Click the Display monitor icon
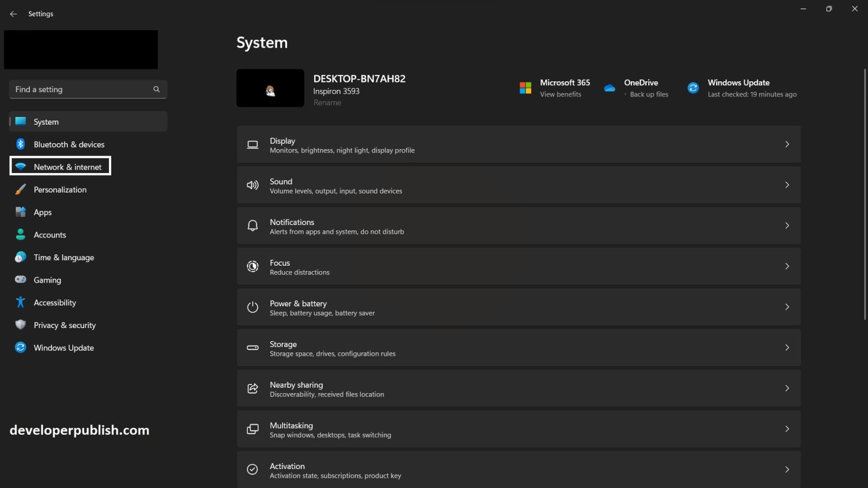 coord(253,145)
